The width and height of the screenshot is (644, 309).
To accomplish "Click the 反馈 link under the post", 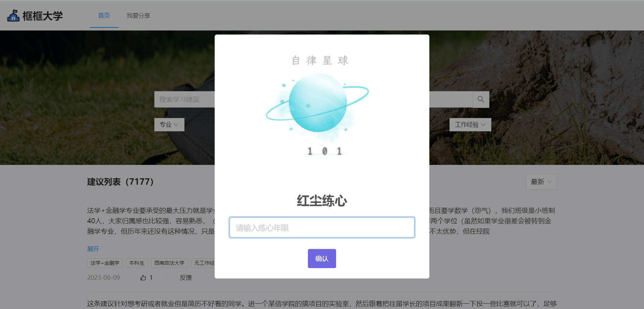I will point(185,277).
